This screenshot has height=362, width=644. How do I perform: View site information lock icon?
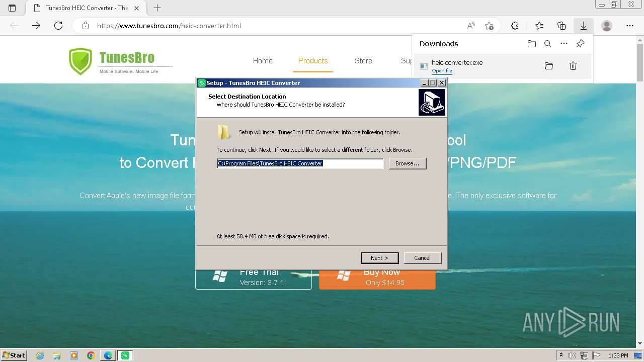point(86,26)
